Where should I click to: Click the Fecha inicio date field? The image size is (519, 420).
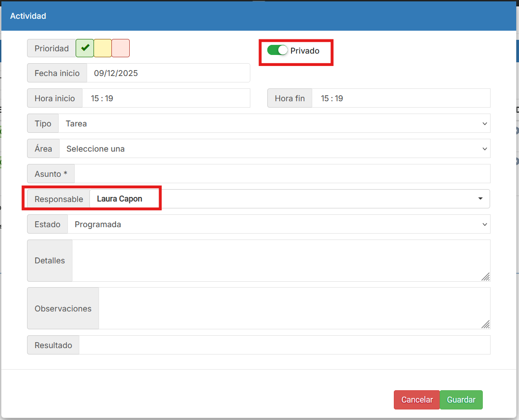[x=168, y=73]
